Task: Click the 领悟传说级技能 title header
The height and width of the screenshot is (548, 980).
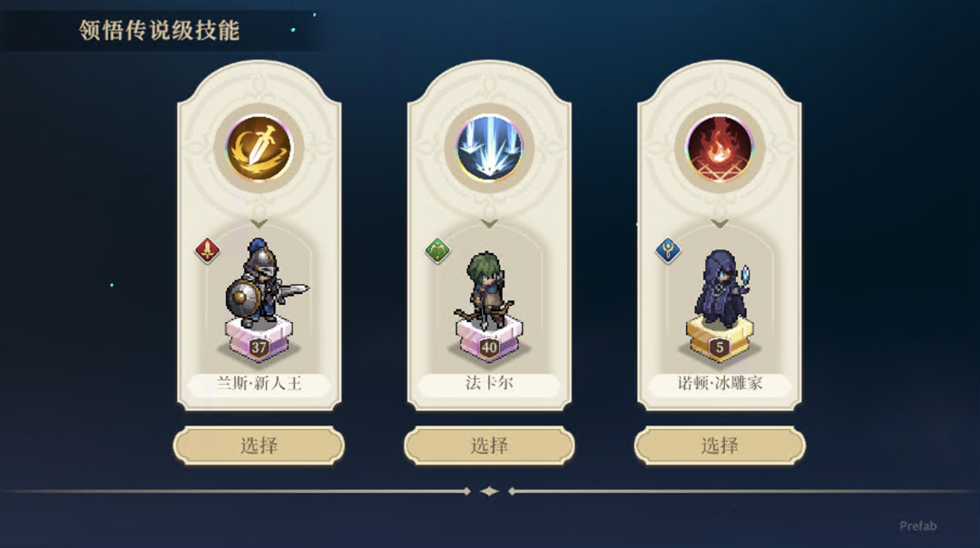Action: tap(160, 30)
